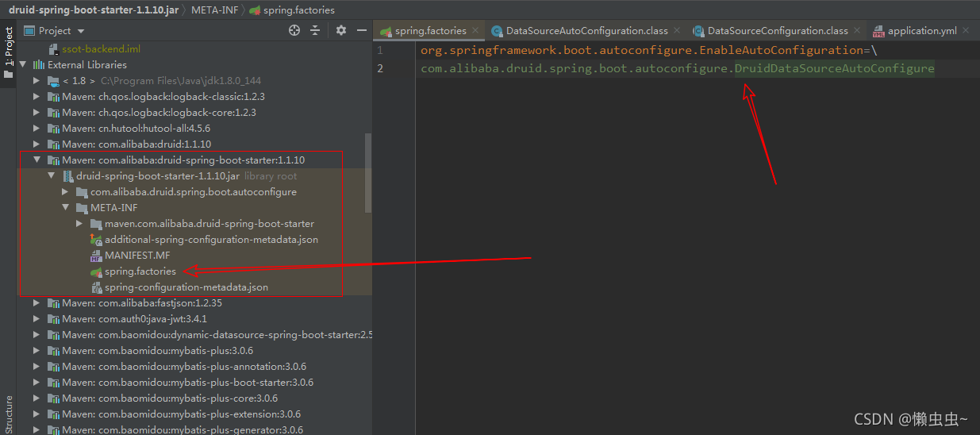Expand Maven com.alibaba:druid:1.1.10 node
Image resolution: width=980 pixels, height=435 pixels.
pos(37,144)
